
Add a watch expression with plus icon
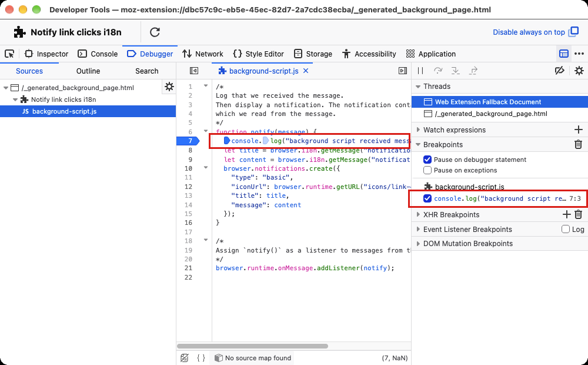pos(579,130)
